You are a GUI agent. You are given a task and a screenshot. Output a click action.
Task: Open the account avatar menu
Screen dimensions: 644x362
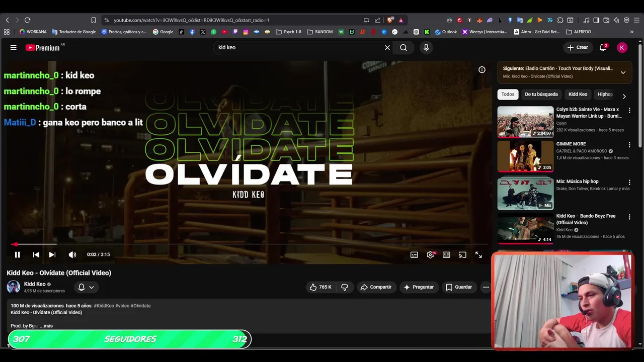click(x=622, y=47)
